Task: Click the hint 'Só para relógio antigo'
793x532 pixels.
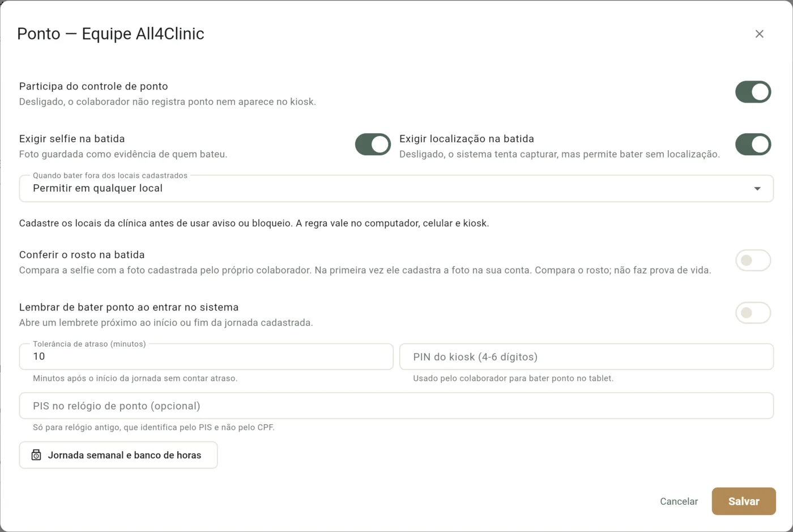Action: pos(154,428)
